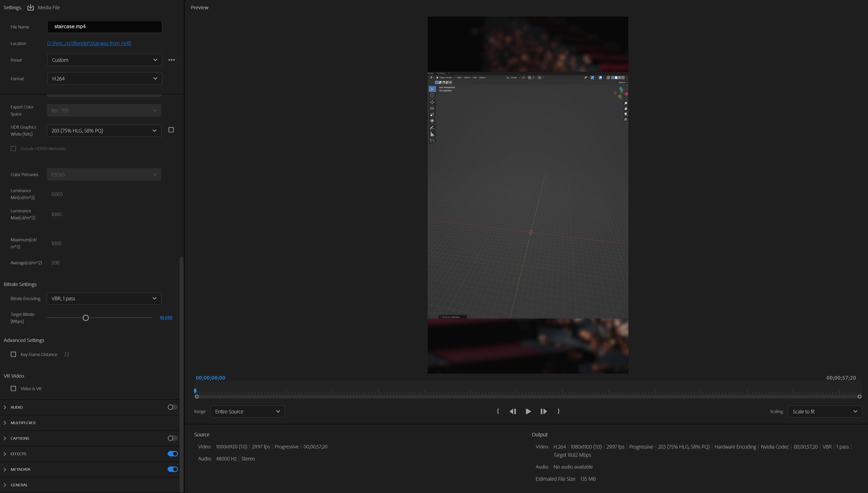Click the File Name field staircase.mp4

(104, 27)
